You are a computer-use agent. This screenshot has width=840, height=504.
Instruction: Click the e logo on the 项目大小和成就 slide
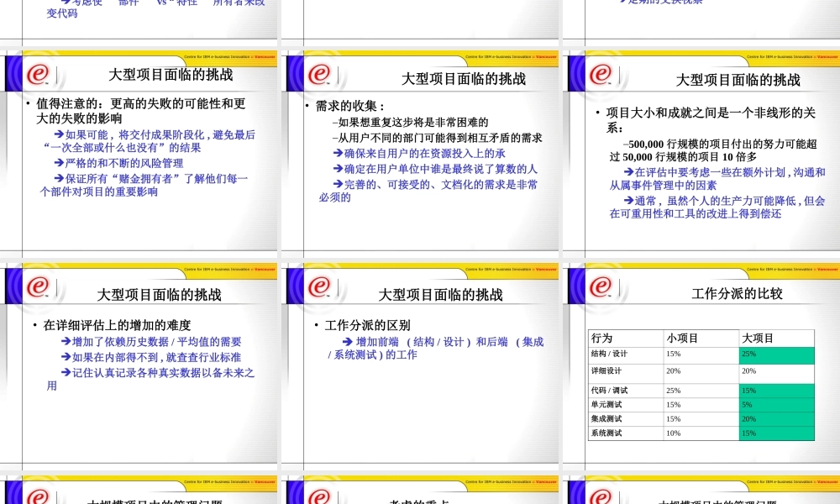pos(601,74)
